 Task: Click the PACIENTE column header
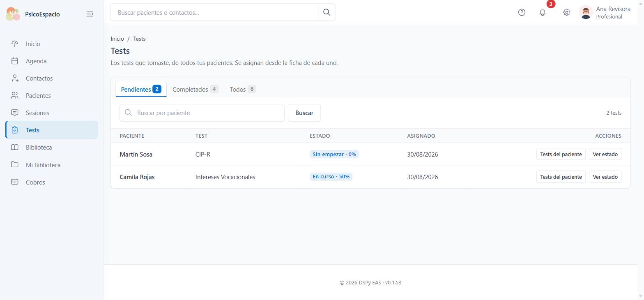[132, 136]
